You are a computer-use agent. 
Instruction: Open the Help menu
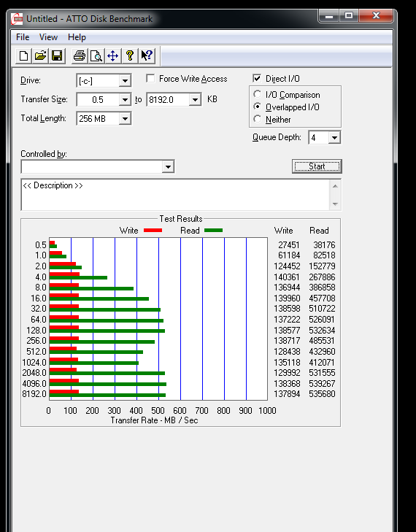tap(77, 37)
